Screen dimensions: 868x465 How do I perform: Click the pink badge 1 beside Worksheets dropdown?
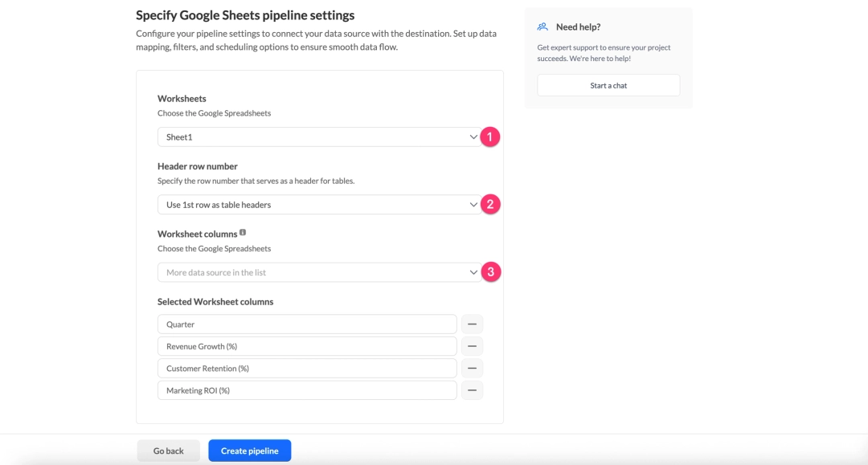point(491,137)
